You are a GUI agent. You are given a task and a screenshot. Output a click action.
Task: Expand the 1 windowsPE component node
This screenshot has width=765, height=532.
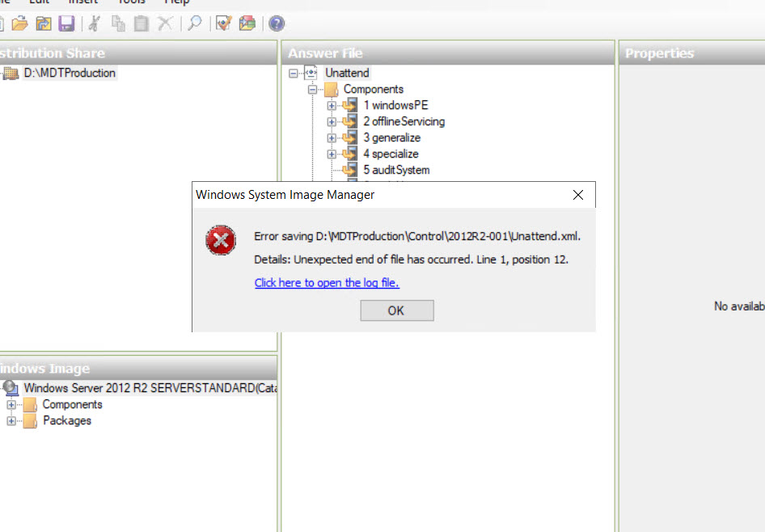click(331, 105)
